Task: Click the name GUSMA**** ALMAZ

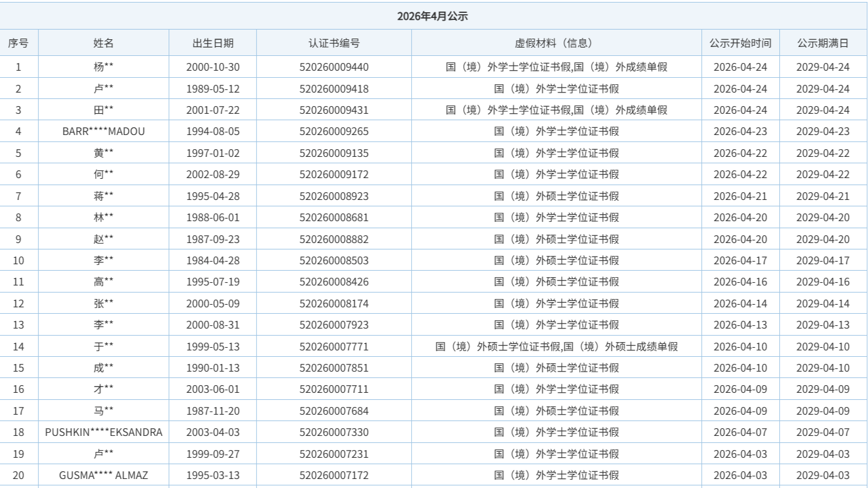Action: [104, 476]
